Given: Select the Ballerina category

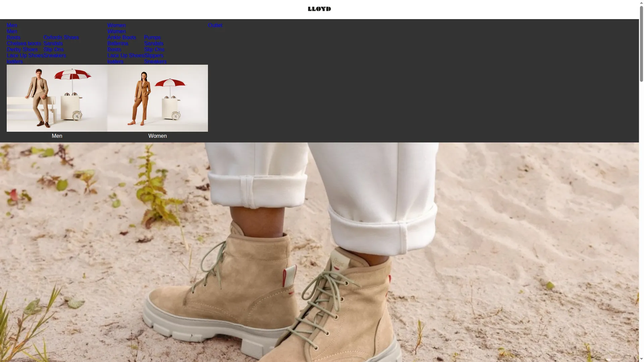Looking at the screenshot, I should pos(118,44).
